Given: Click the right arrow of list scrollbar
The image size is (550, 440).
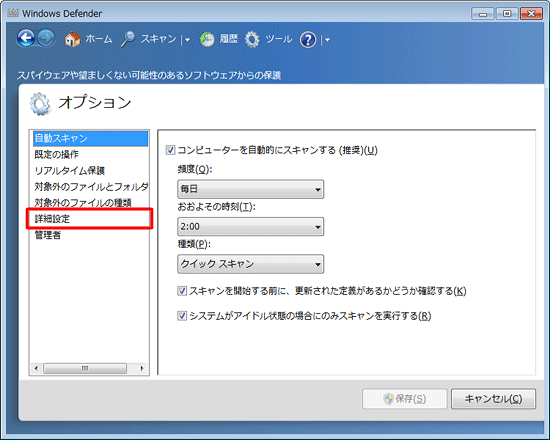Looking at the screenshot, I should coord(142,368).
